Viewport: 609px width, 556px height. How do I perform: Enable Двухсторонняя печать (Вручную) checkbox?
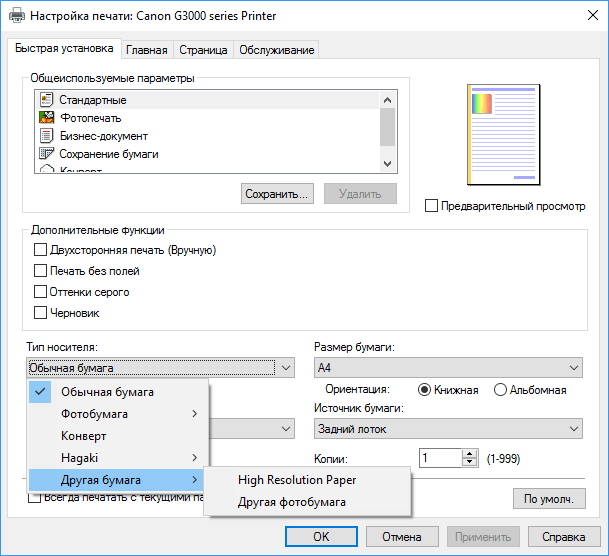pyautogui.click(x=40, y=250)
